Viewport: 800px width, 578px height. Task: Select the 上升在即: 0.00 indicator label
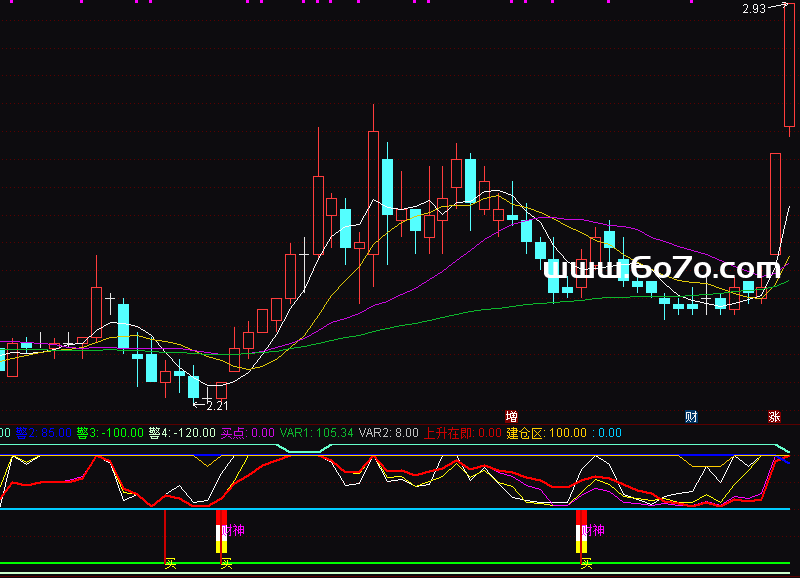(x=462, y=433)
